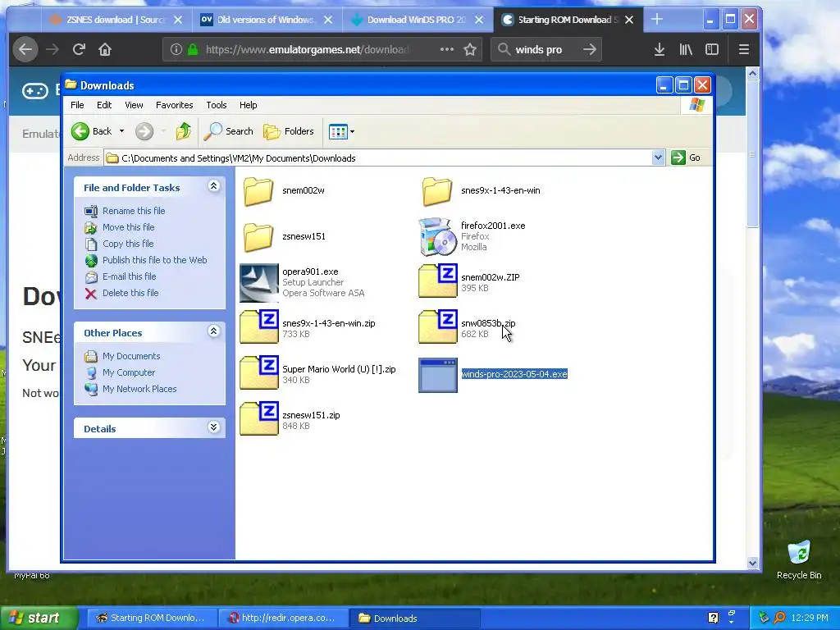
Task: Click Copy this file link
Action: tap(127, 244)
